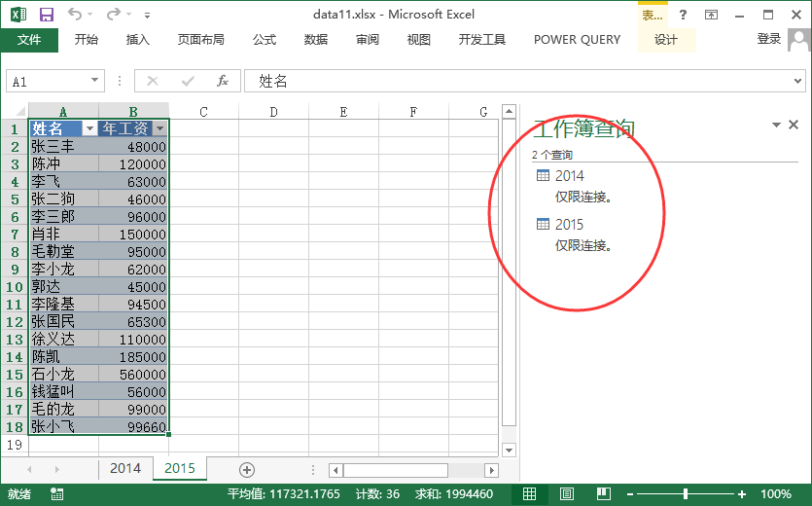
Task: Switch to the 插入 ribbon tab
Action: pyautogui.click(x=138, y=39)
